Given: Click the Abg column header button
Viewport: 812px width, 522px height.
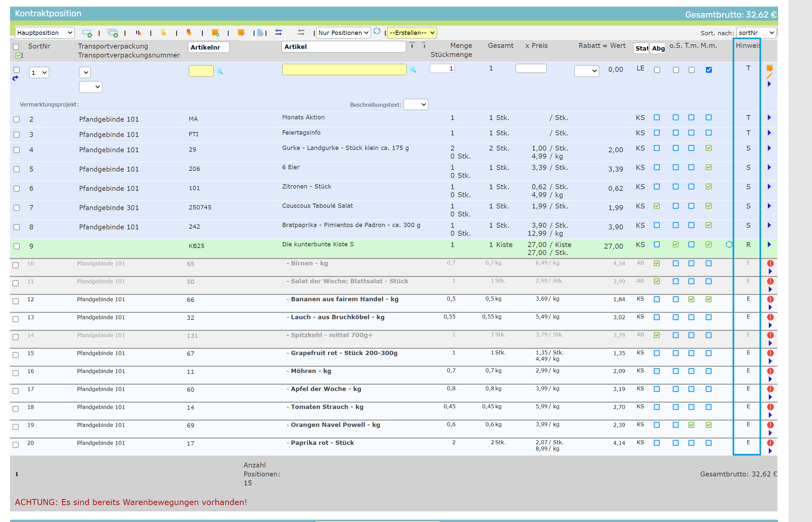Looking at the screenshot, I should 658,48.
